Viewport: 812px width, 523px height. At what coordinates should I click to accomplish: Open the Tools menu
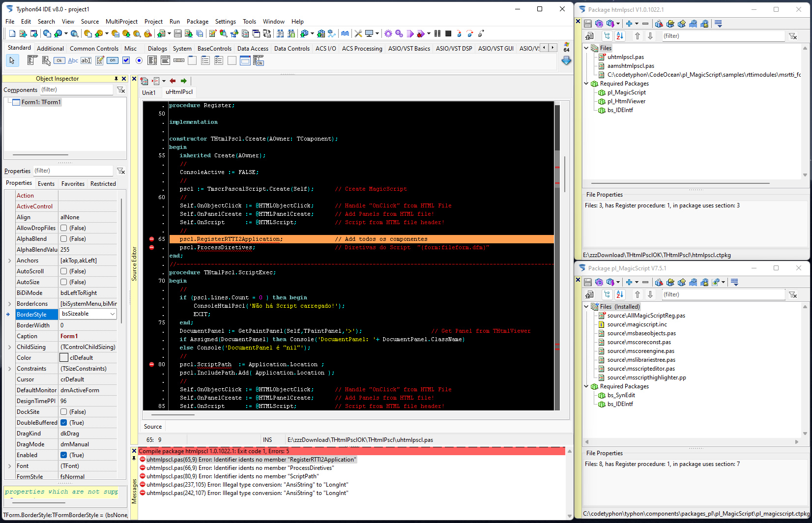pyautogui.click(x=249, y=22)
